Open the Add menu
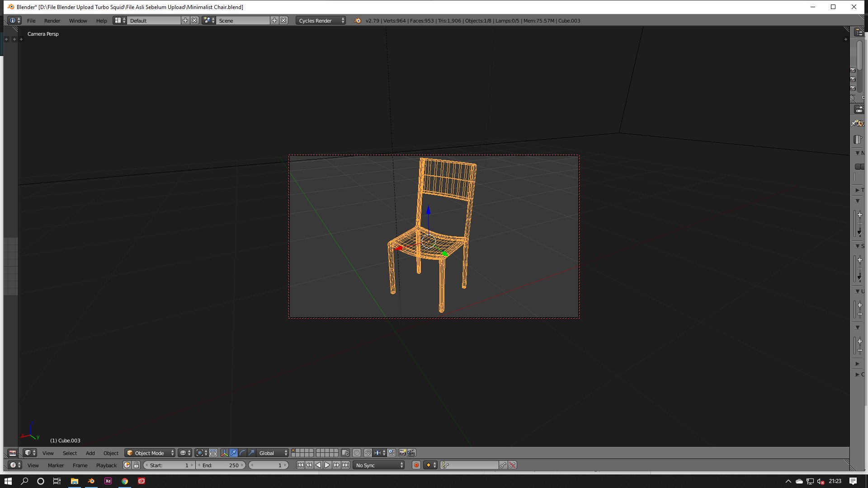Viewport: 868px width, 488px height. (x=90, y=453)
